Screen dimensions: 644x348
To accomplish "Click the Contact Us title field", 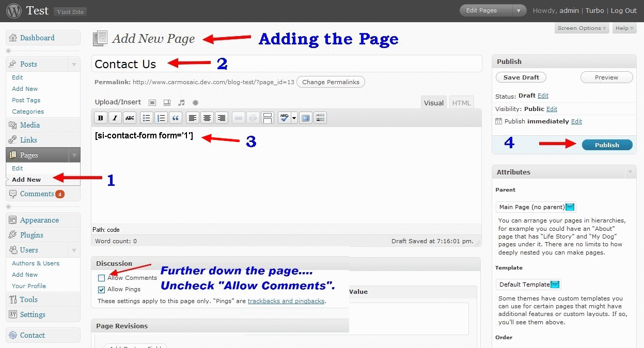I will point(287,64).
